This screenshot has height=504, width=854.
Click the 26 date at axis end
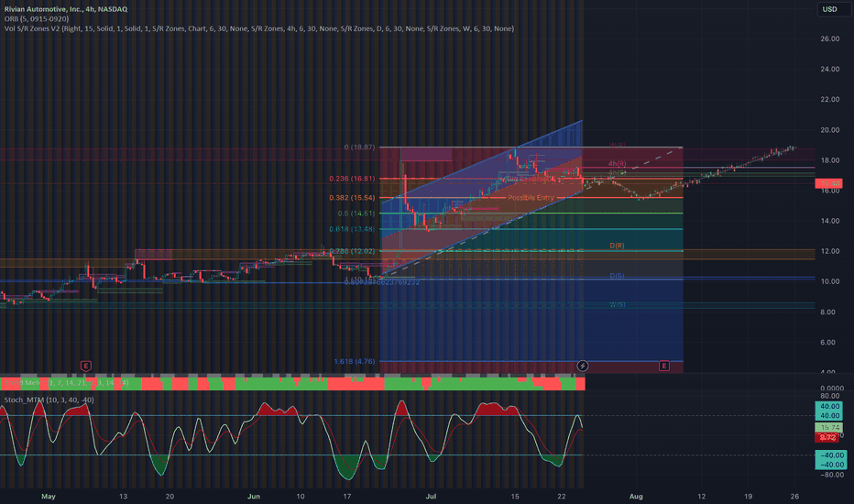794,497
